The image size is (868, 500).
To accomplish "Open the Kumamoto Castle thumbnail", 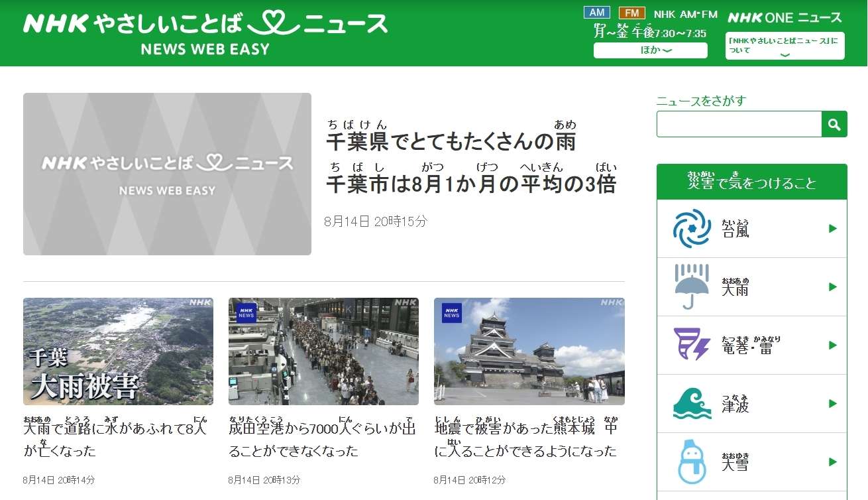I will (x=529, y=351).
